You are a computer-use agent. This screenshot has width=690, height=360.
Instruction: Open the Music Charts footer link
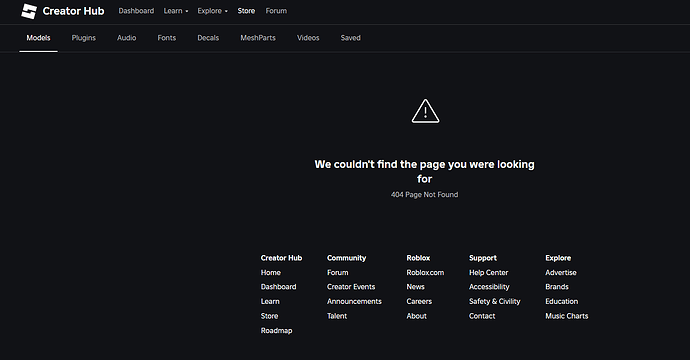pos(566,316)
